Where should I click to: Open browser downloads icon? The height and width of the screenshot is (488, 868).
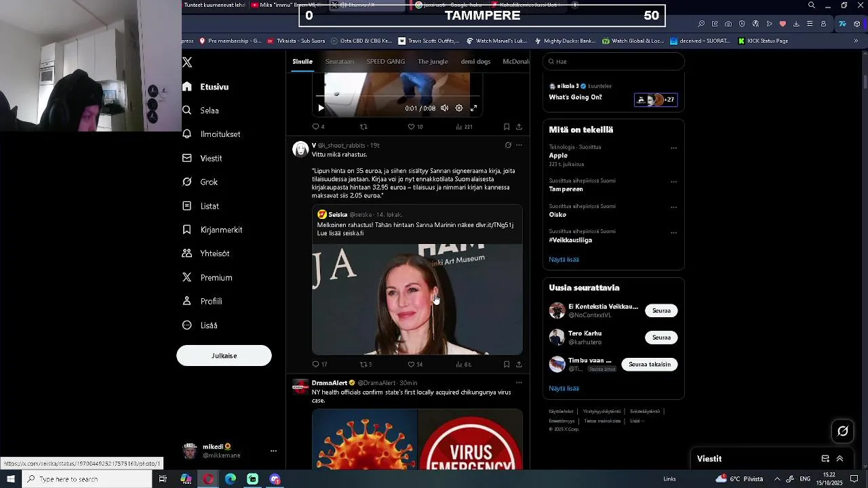[x=796, y=24]
